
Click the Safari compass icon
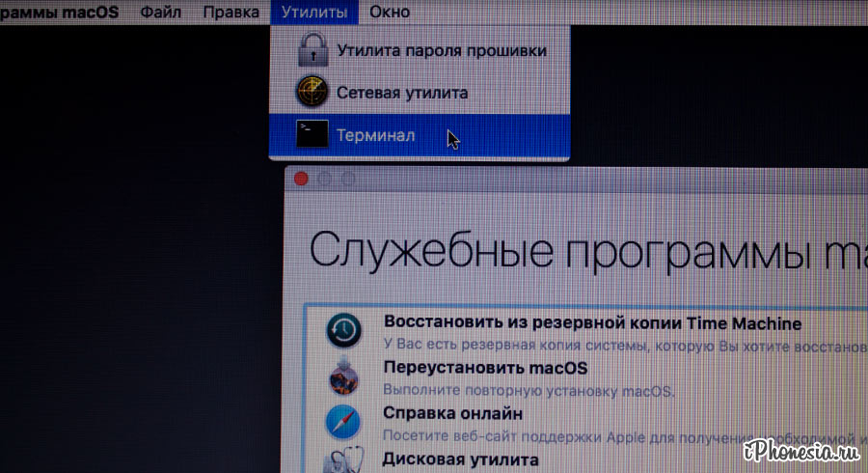[343, 422]
